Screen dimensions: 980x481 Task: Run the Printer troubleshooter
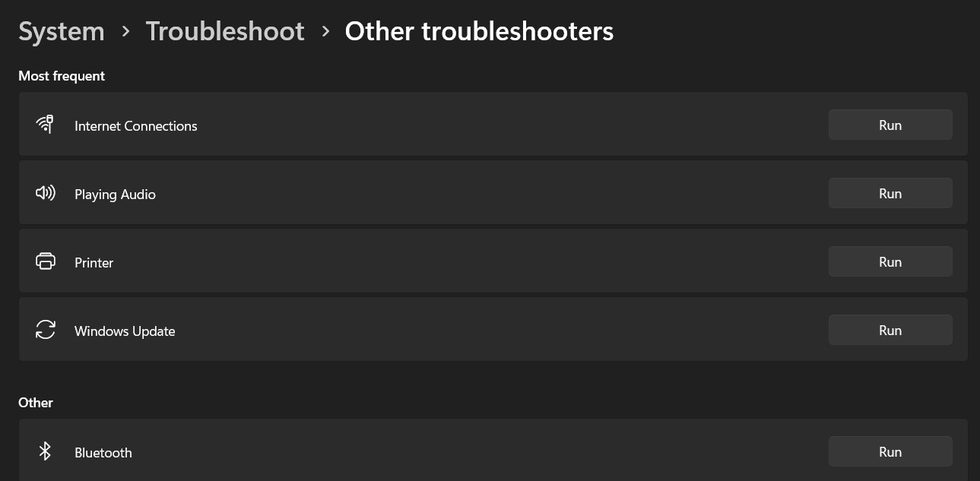click(890, 261)
